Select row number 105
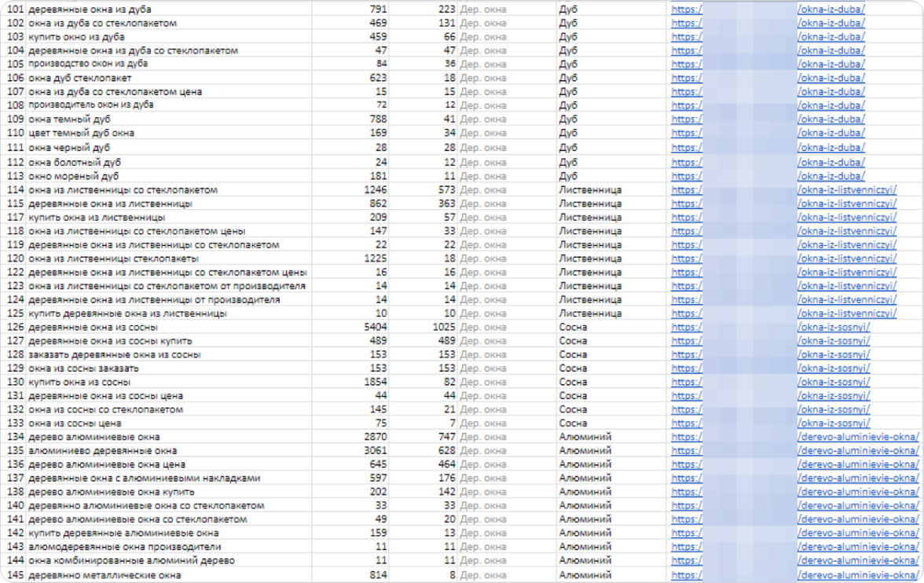Viewport: 924px width, 583px height. click(16, 64)
